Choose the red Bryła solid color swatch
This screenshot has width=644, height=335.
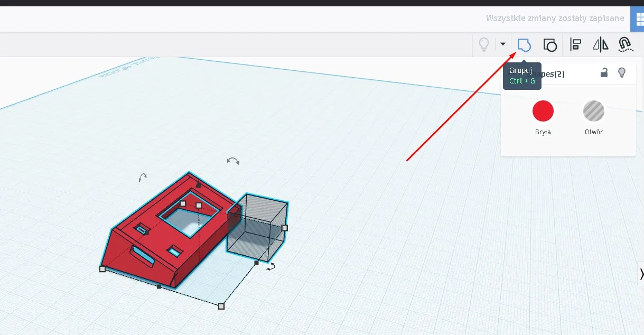click(543, 111)
